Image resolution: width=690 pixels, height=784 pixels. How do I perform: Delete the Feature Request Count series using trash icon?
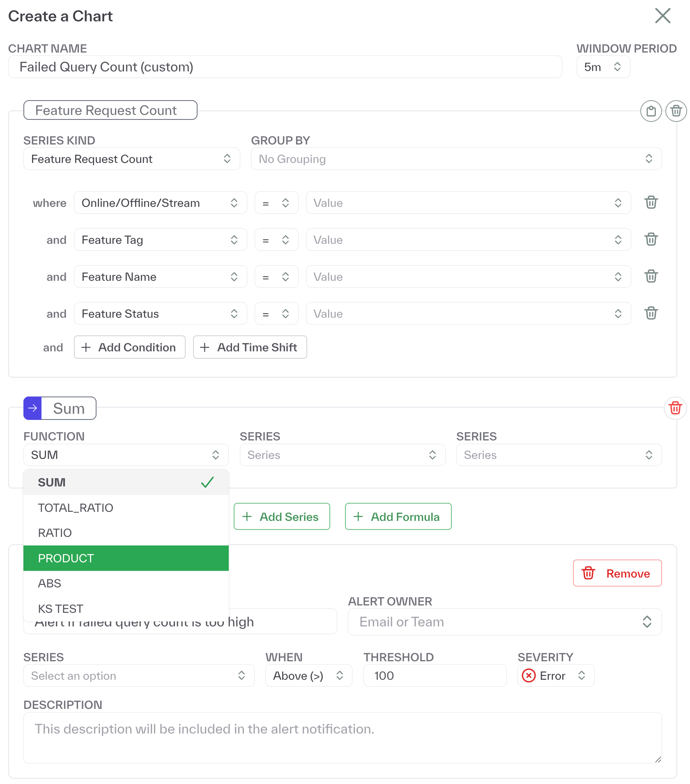(676, 110)
